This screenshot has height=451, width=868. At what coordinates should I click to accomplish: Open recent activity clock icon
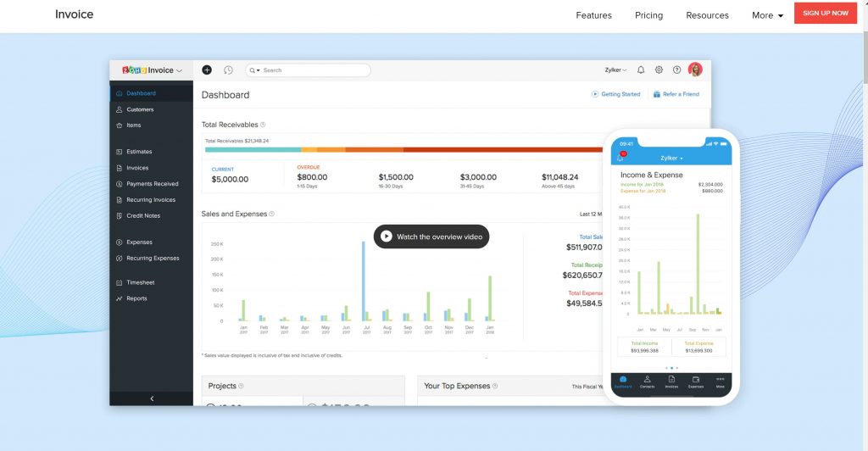tap(228, 70)
